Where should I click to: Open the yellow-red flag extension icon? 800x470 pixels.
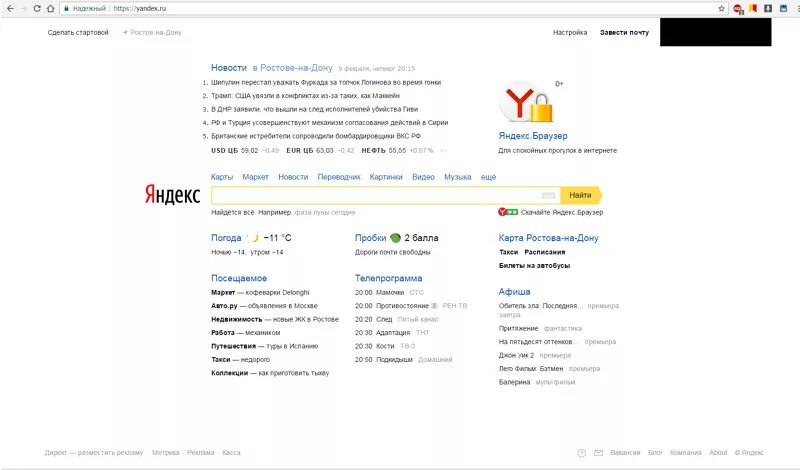pyautogui.click(x=753, y=8)
